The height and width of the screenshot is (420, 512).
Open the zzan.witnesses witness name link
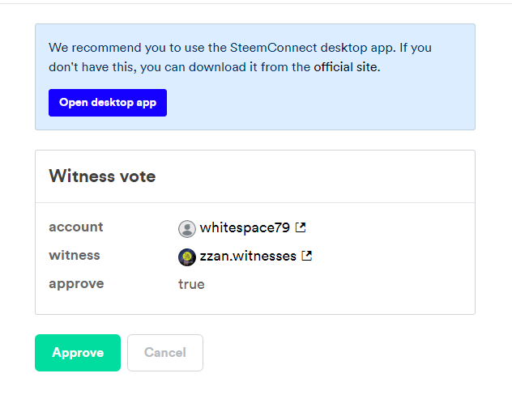(x=248, y=256)
